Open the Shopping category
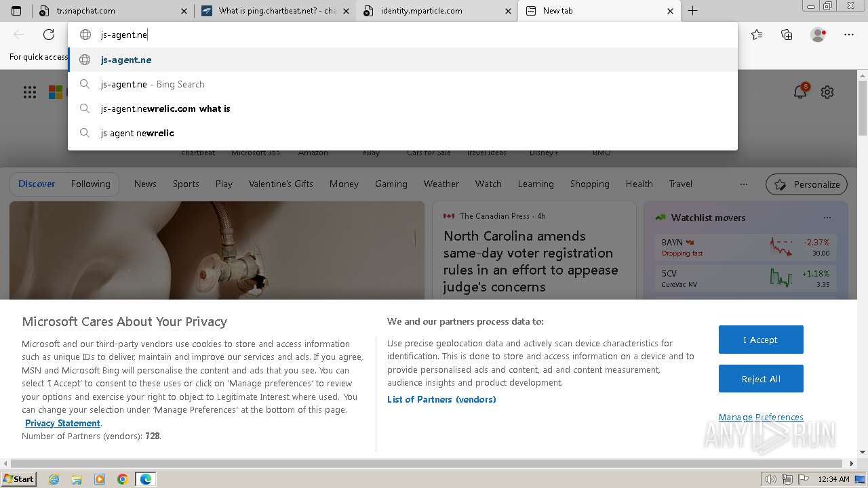 click(589, 184)
